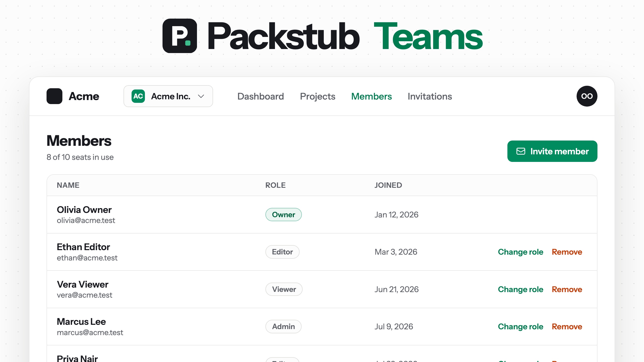Click the Viewer role badge
The height and width of the screenshot is (362, 644).
click(x=284, y=289)
